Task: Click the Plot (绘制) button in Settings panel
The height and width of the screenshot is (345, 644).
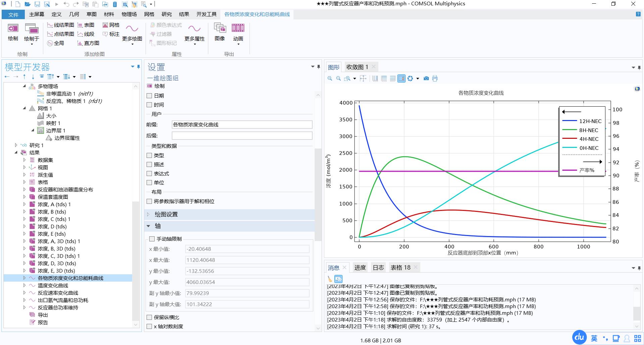Action: (156, 86)
